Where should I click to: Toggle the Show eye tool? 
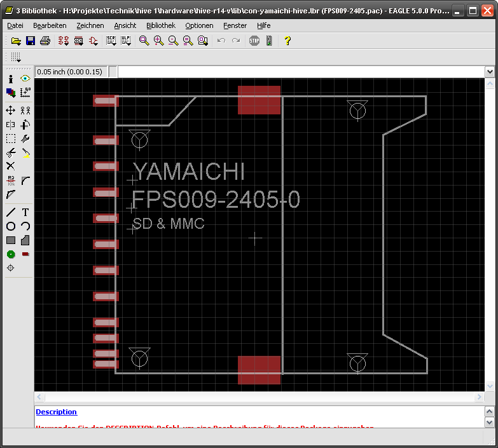[25, 79]
